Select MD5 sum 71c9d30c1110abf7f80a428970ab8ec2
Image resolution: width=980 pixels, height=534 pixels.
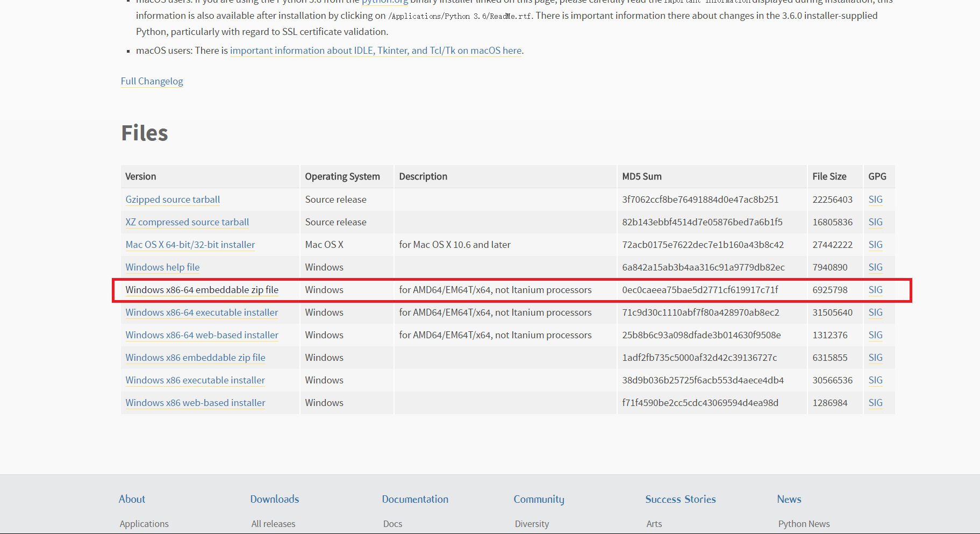coord(700,312)
